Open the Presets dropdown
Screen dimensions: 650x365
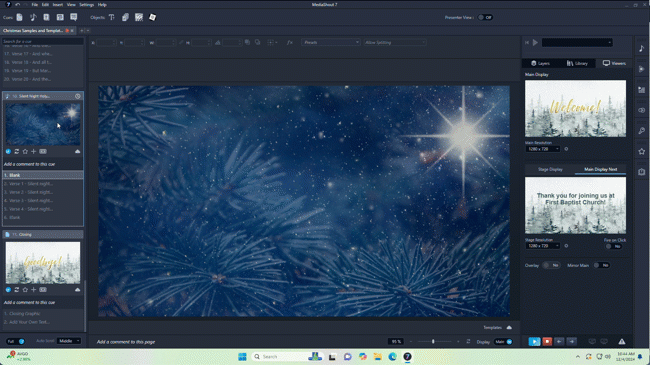[331, 42]
